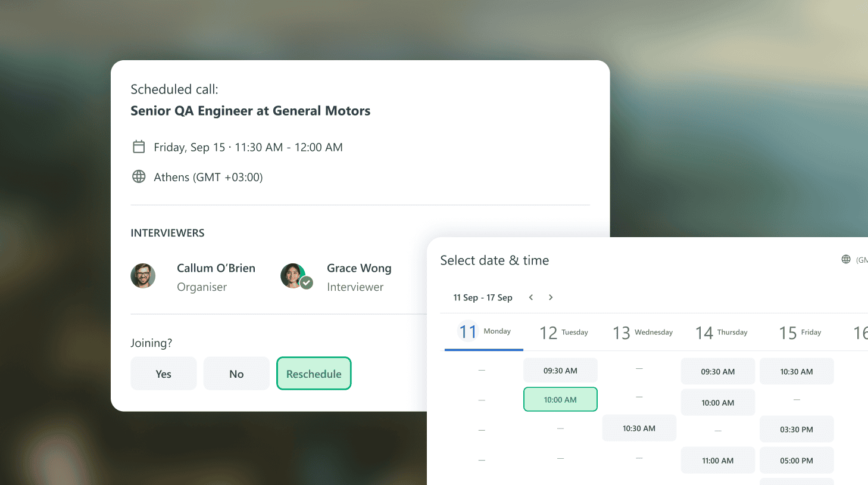The height and width of the screenshot is (485, 868).
Task: Pick the 10:00 AM slot on Tuesday
Action: point(560,400)
